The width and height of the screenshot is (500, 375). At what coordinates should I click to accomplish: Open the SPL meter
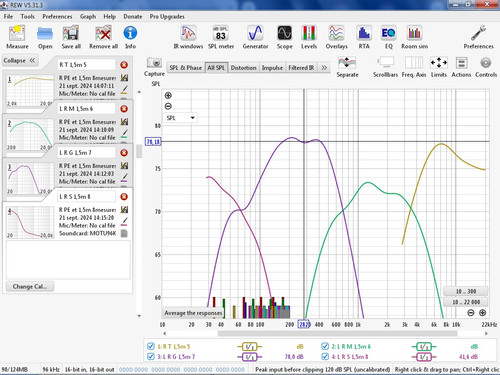tap(221, 37)
